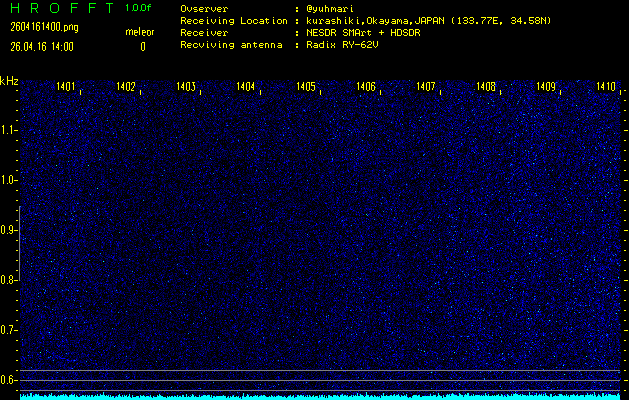Select the 0.9 frequency axis label
The height and width of the screenshot is (400, 629).
point(9,230)
